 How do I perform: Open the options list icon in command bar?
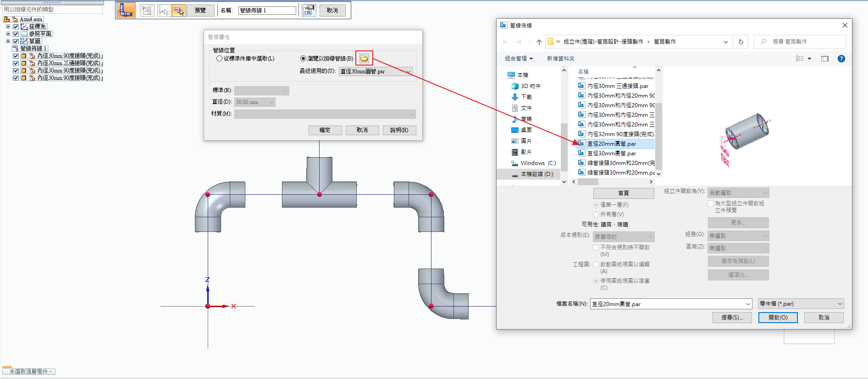pyautogui.click(x=147, y=10)
